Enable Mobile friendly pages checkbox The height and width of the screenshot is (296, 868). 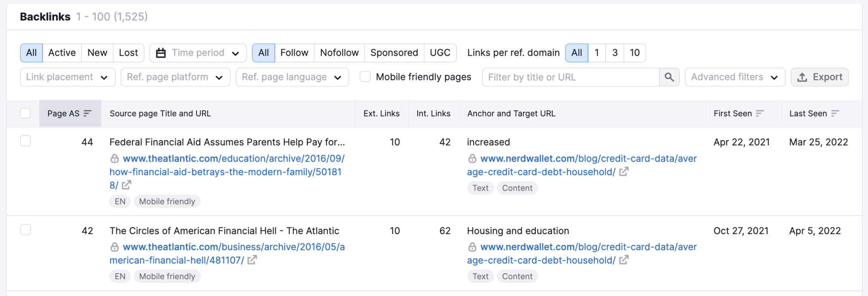pyautogui.click(x=365, y=77)
